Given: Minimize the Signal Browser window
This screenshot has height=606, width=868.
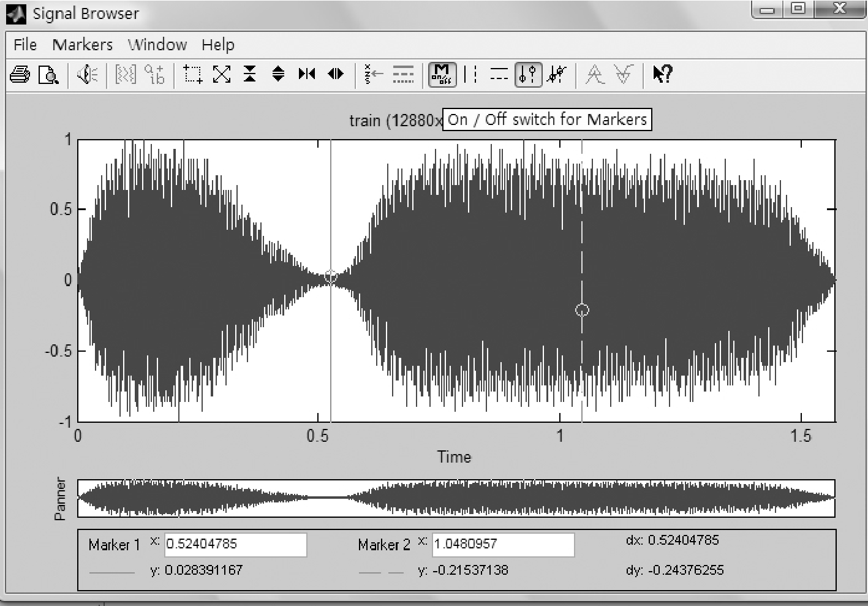Looking at the screenshot, I should 768,9.
